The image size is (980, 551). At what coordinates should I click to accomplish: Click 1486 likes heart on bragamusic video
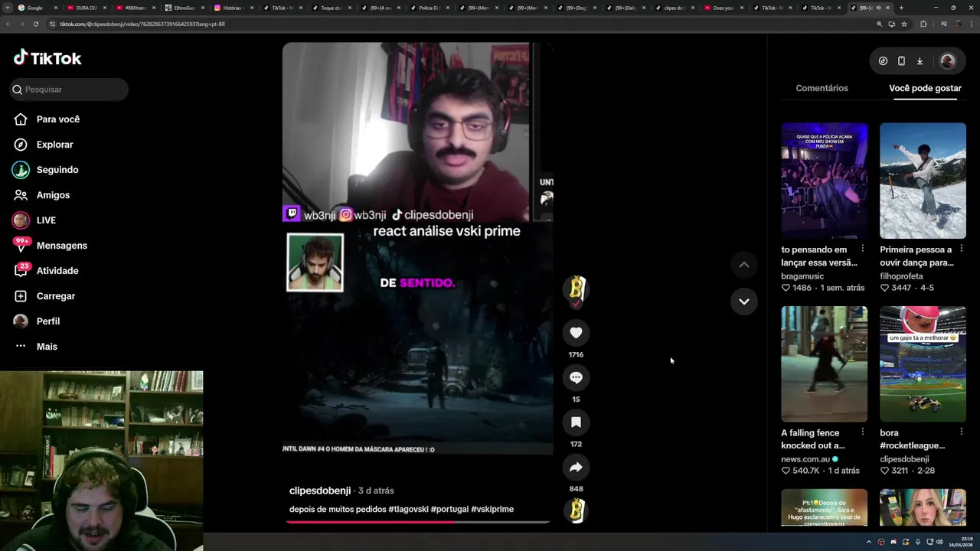[x=786, y=288]
